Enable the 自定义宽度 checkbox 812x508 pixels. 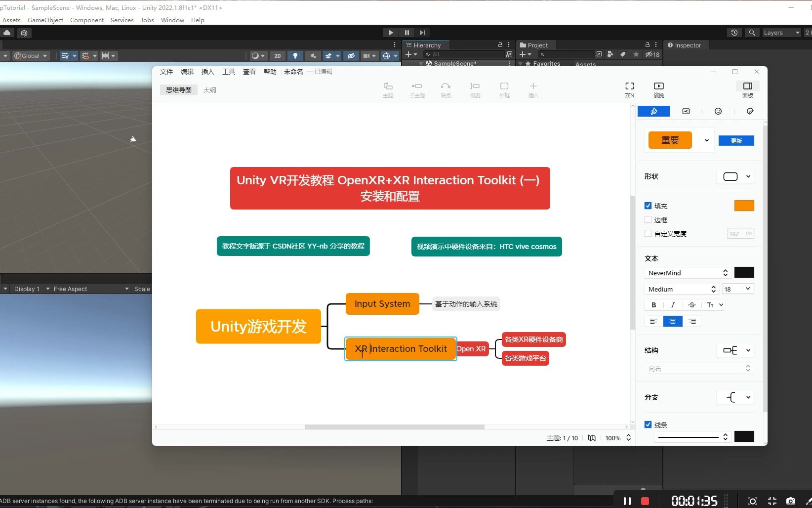click(648, 233)
